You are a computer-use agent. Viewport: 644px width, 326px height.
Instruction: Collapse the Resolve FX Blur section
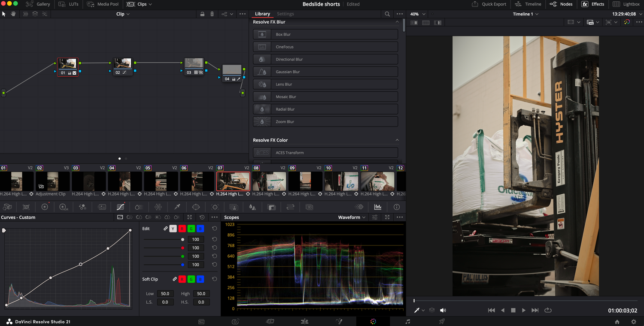(397, 22)
